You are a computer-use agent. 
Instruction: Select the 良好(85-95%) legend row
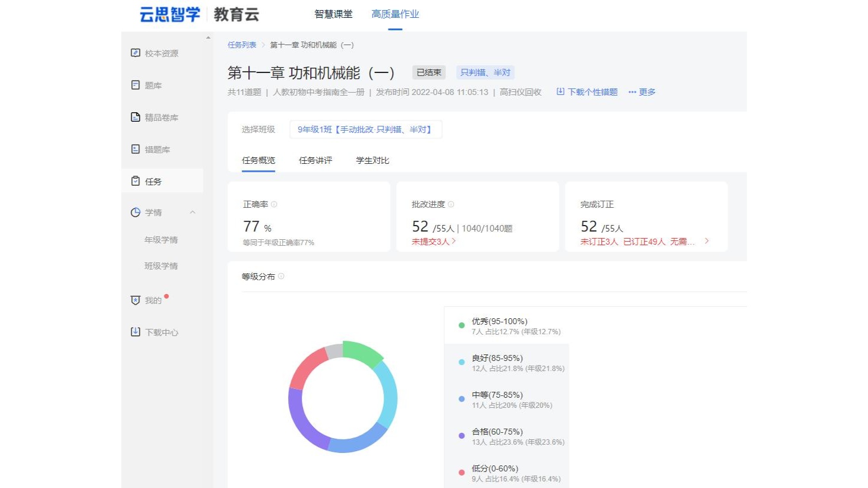507,363
